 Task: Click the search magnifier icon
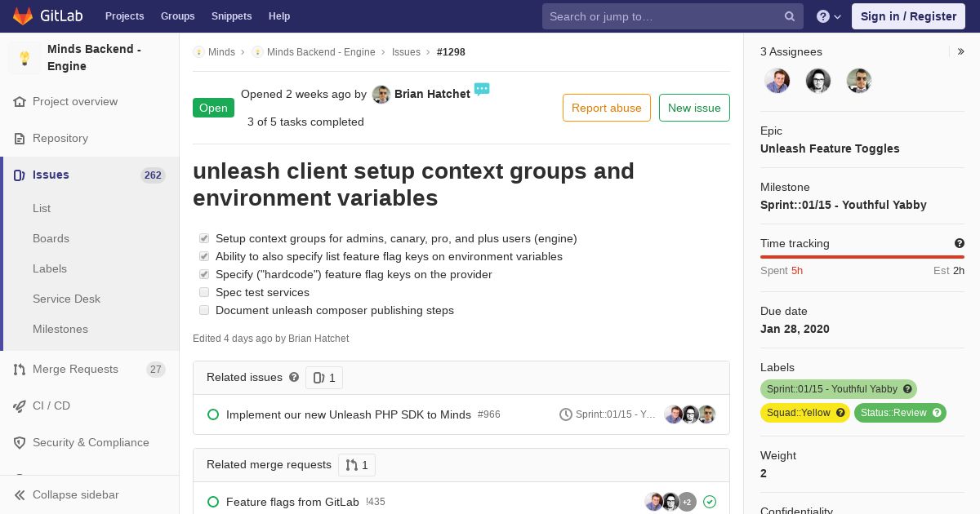pyautogui.click(x=790, y=16)
